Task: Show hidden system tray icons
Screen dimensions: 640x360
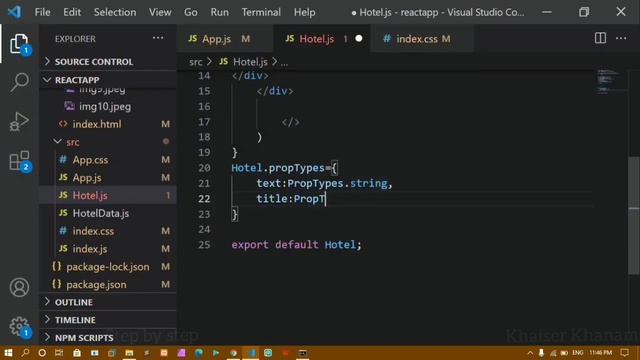Action: coord(530,353)
